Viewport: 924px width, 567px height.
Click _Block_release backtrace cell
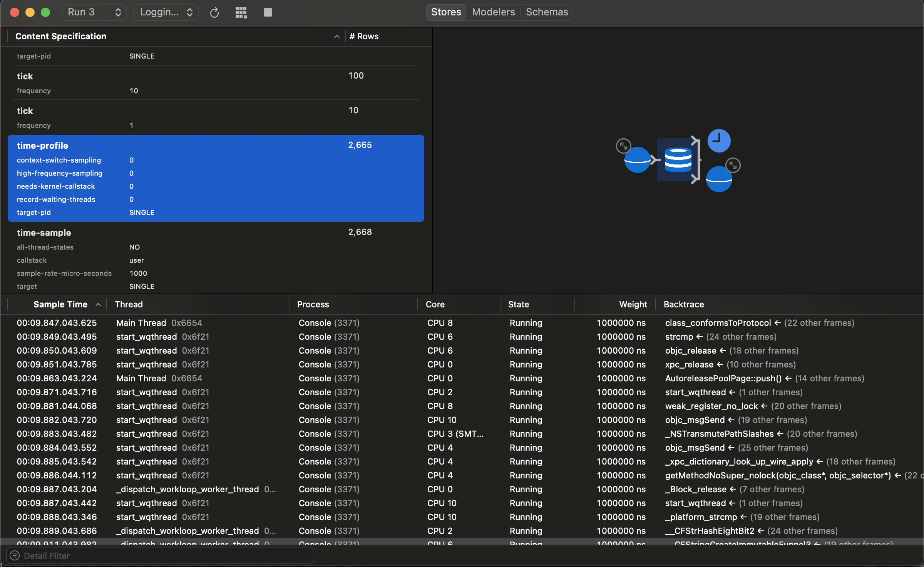(x=735, y=489)
